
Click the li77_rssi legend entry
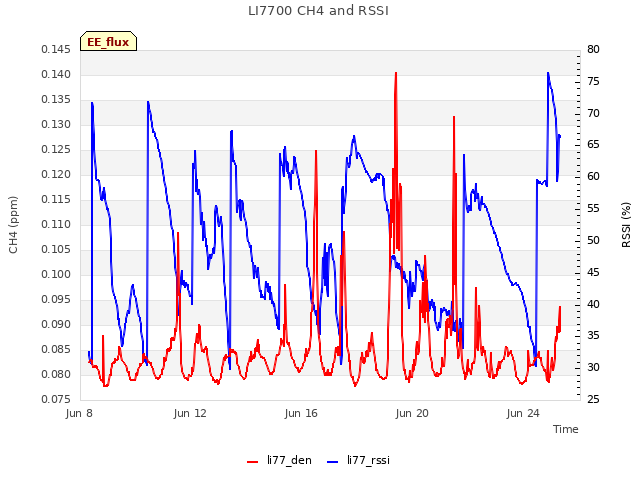pos(359,460)
